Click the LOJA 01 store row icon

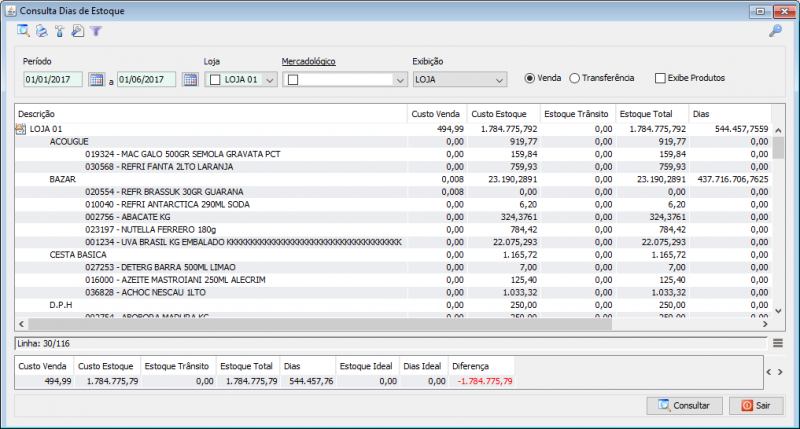click(20, 129)
